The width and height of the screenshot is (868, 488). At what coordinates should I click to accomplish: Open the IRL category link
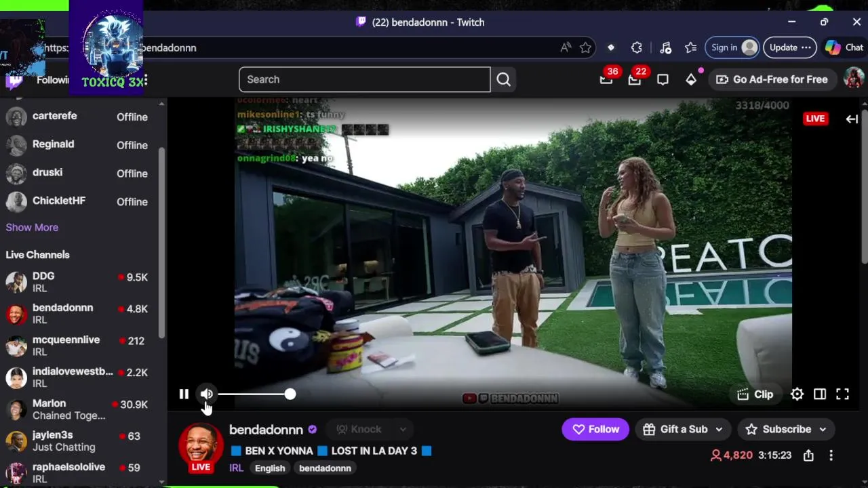(x=236, y=468)
